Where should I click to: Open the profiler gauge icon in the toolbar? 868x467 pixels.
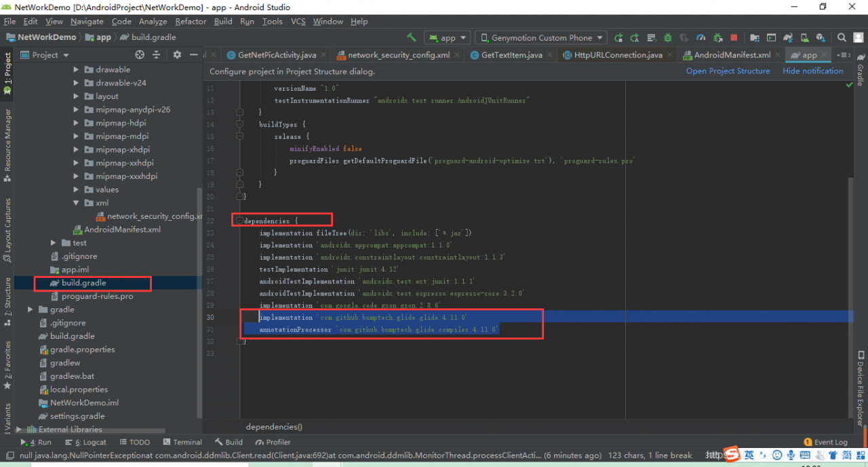click(701, 38)
